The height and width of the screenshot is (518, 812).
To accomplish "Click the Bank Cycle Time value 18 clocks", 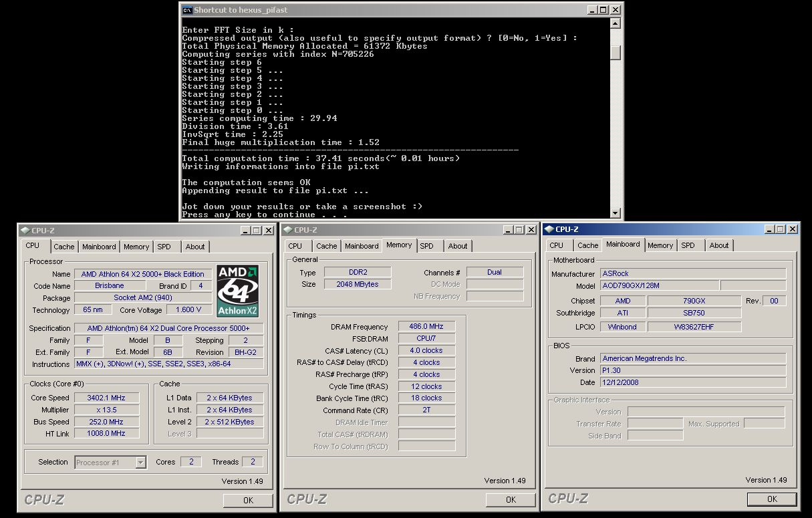I will (426, 398).
